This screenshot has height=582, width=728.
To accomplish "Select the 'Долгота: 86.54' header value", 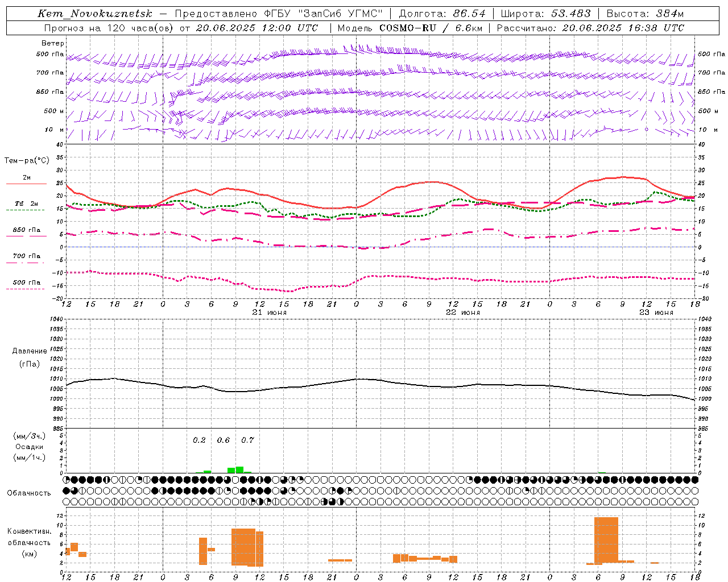I will [x=442, y=14].
